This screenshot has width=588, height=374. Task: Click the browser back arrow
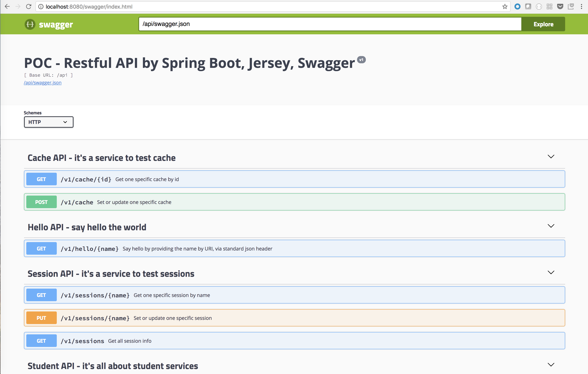pyautogui.click(x=7, y=7)
